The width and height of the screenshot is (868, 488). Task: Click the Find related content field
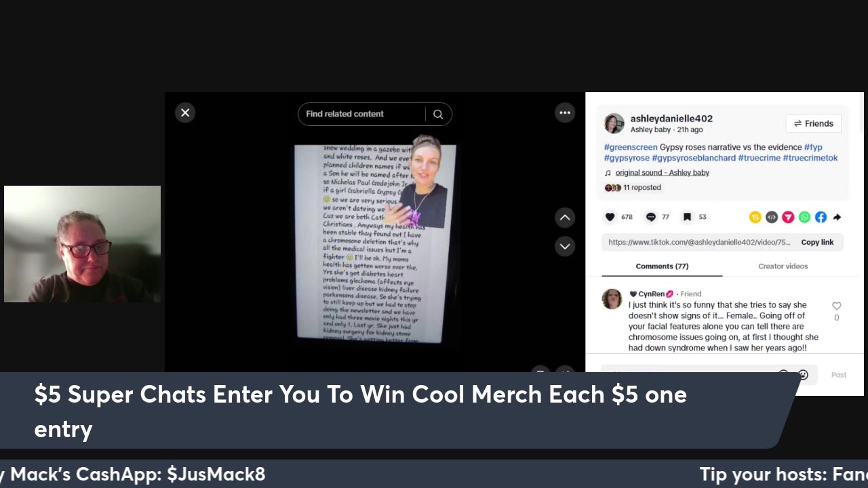(x=362, y=114)
